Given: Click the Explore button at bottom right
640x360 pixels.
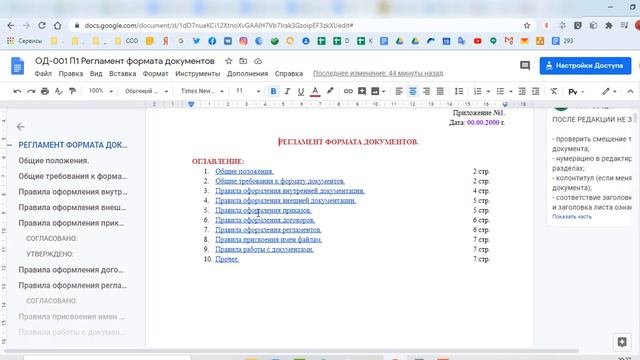Looking at the screenshot, I should click(x=622, y=342).
